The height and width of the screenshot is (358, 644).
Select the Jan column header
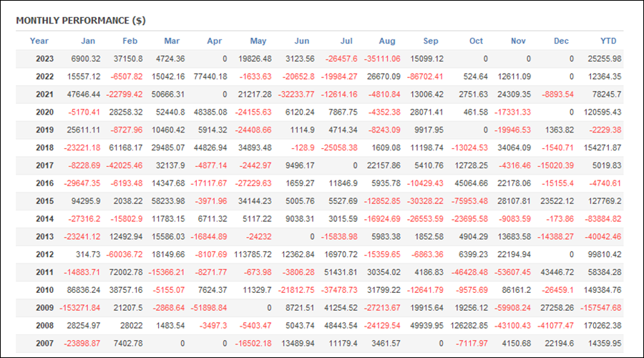pos(88,41)
